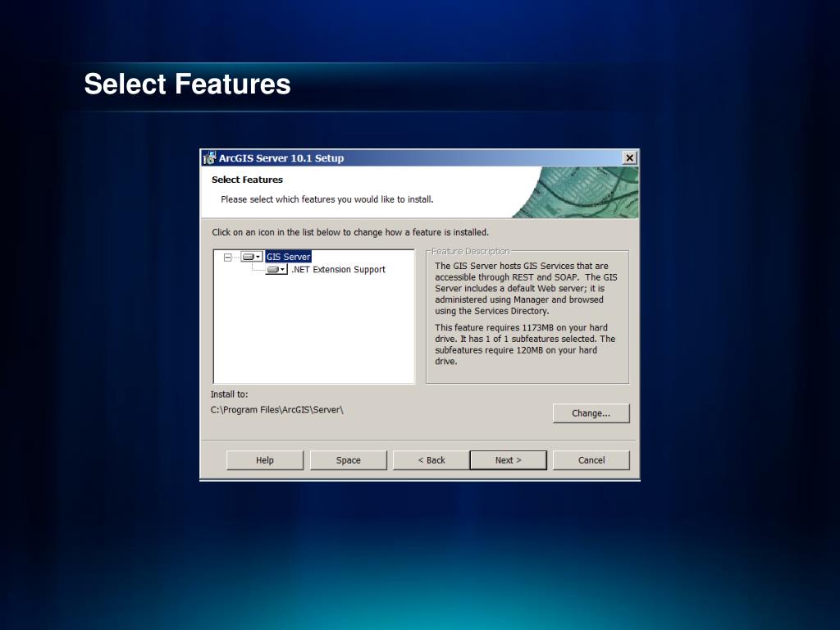Collapse the GIS Server tree node

pyautogui.click(x=228, y=258)
